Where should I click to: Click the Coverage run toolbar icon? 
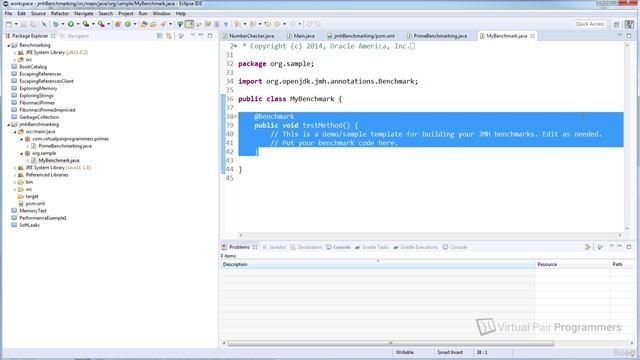[86, 24]
